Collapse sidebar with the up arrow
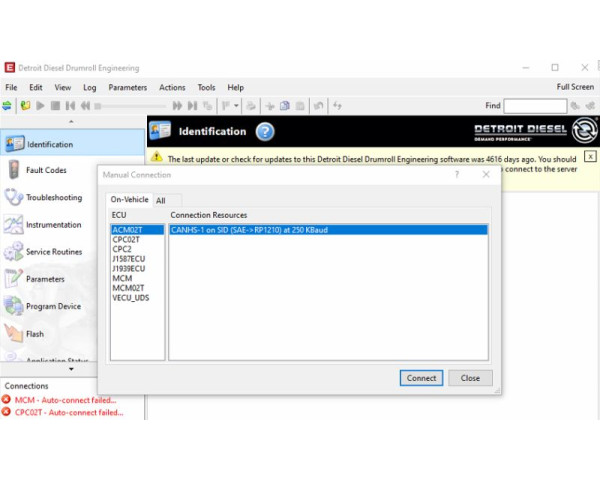The width and height of the screenshot is (600, 481). click(x=71, y=121)
